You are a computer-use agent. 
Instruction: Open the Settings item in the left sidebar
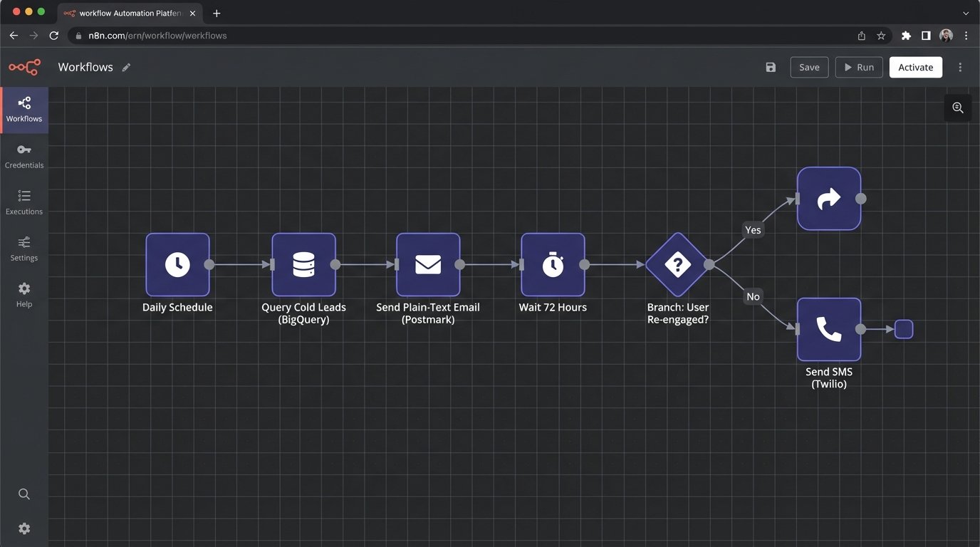24,249
